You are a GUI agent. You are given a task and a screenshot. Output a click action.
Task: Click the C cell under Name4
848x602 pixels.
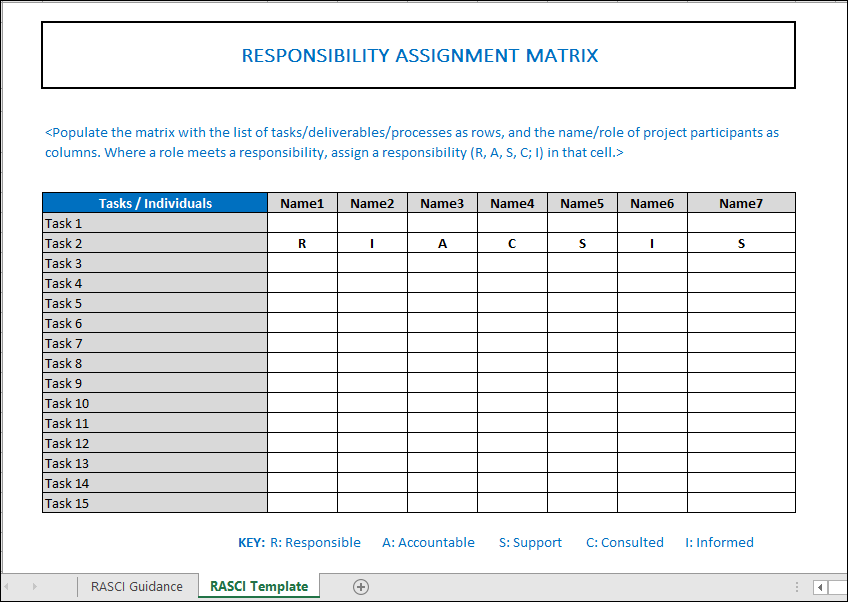click(512, 243)
